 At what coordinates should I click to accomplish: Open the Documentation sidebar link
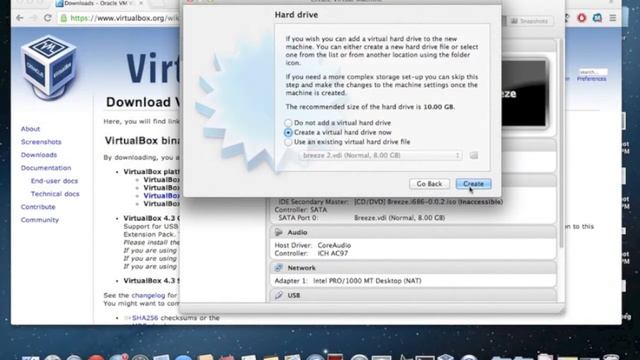(x=46, y=168)
